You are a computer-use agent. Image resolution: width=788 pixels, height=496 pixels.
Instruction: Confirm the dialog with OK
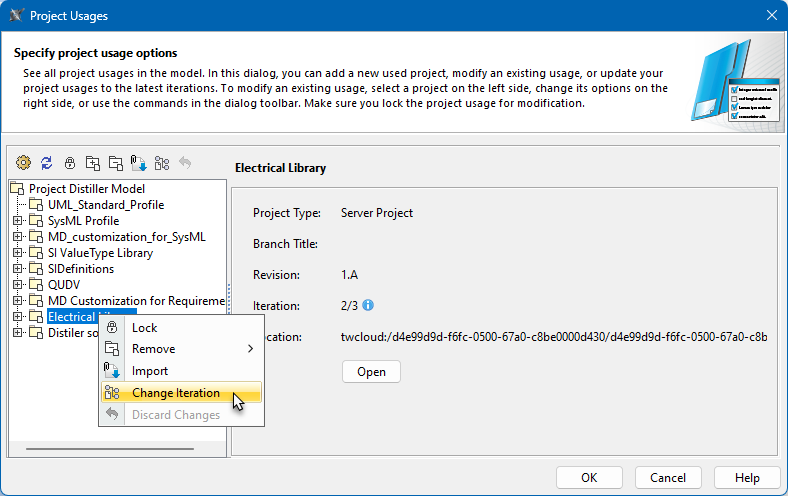[x=589, y=478]
